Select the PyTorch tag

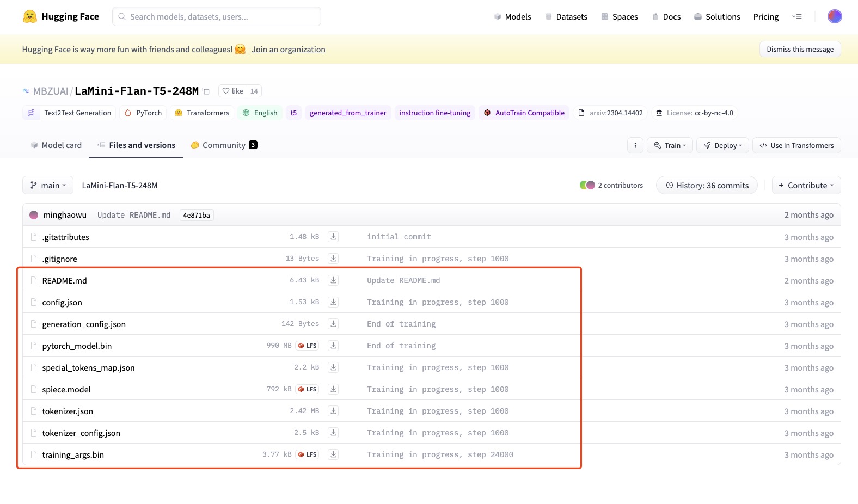(144, 113)
